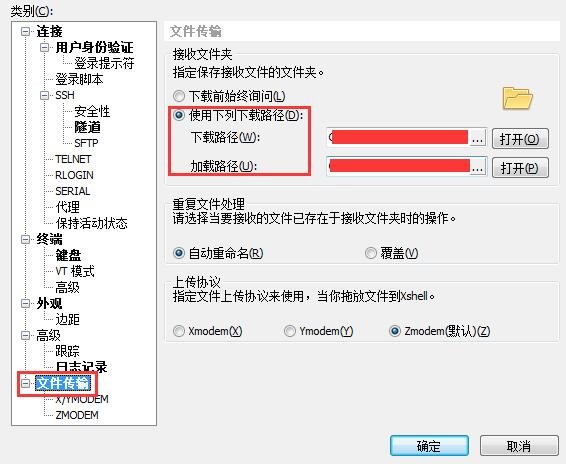Select 自动重命名 radio option
Image resolution: width=566 pixels, height=464 pixels.
point(179,253)
